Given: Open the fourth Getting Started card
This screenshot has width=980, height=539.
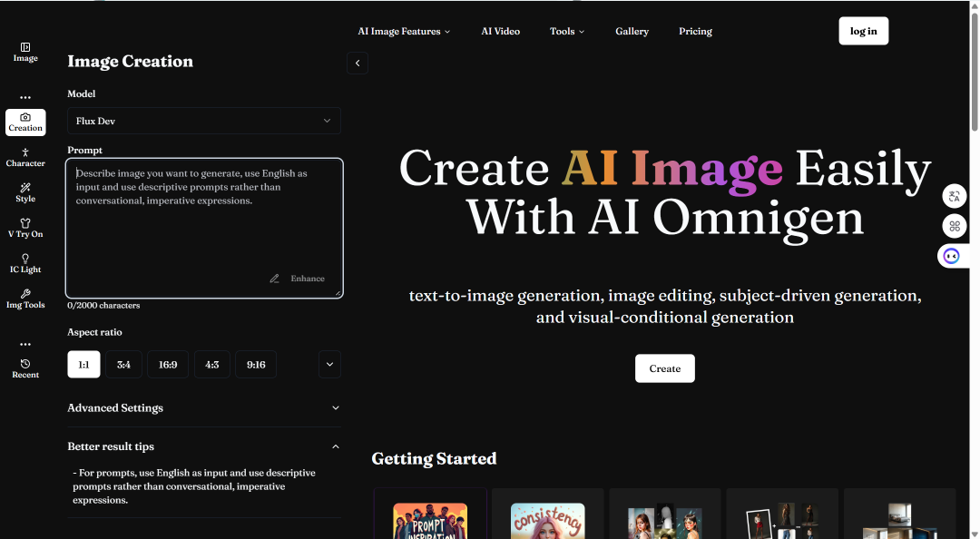Looking at the screenshot, I should (782, 515).
